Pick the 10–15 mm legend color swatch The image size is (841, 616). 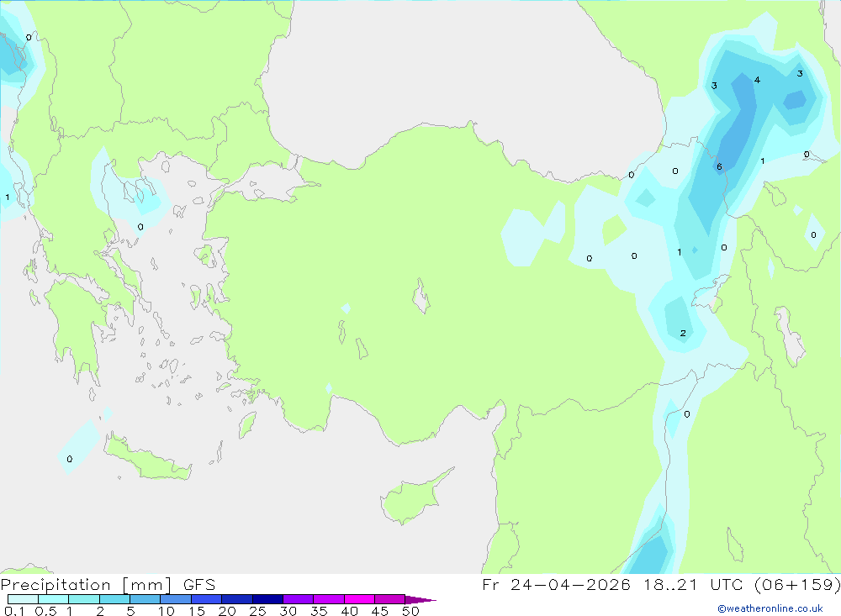click(x=176, y=599)
